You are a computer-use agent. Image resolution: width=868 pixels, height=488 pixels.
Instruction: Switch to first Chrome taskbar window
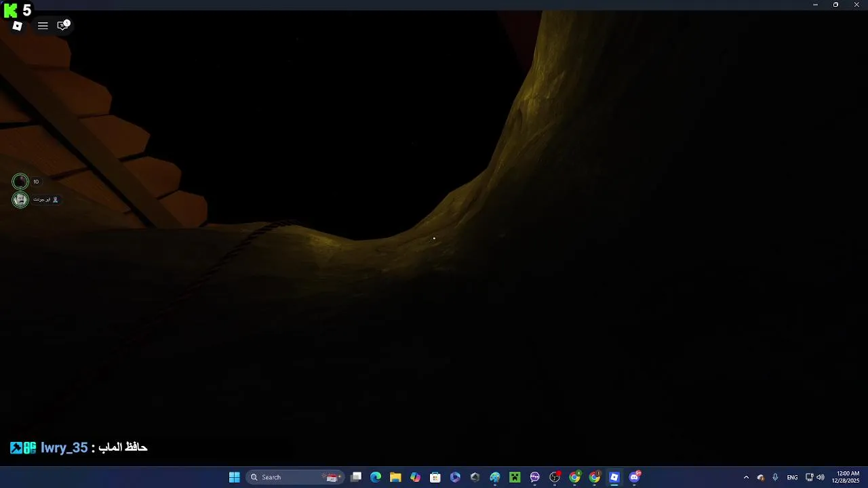(x=574, y=477)
